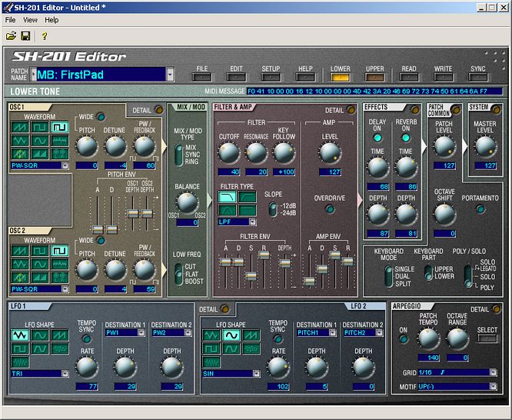
Task: Toggle the REVERB ON indicator
Action: 406,138
